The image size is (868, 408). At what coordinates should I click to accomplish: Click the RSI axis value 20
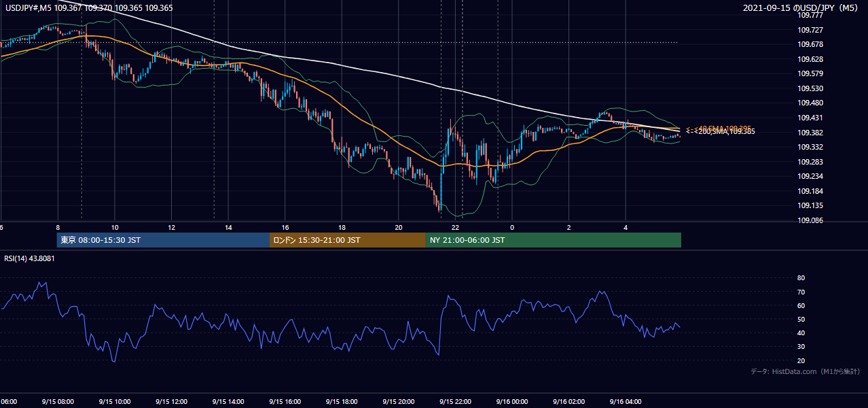click(801, 360)
